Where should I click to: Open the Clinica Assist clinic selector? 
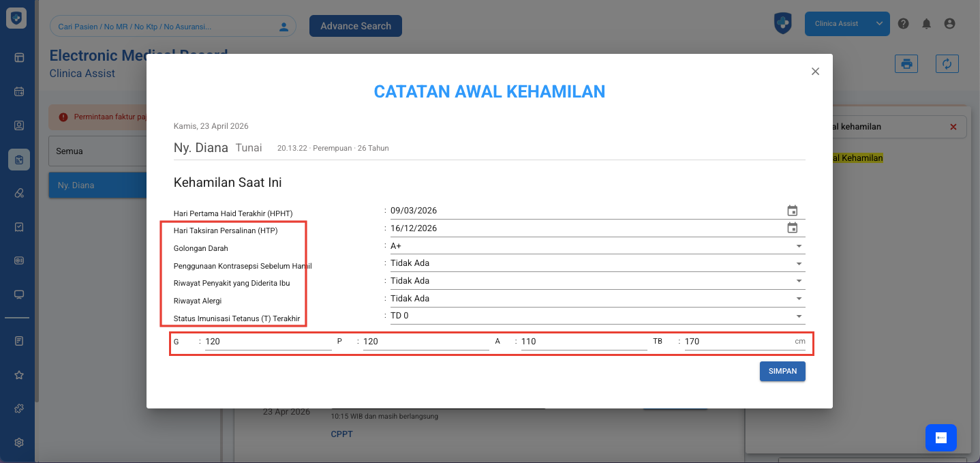pos(847,24)
